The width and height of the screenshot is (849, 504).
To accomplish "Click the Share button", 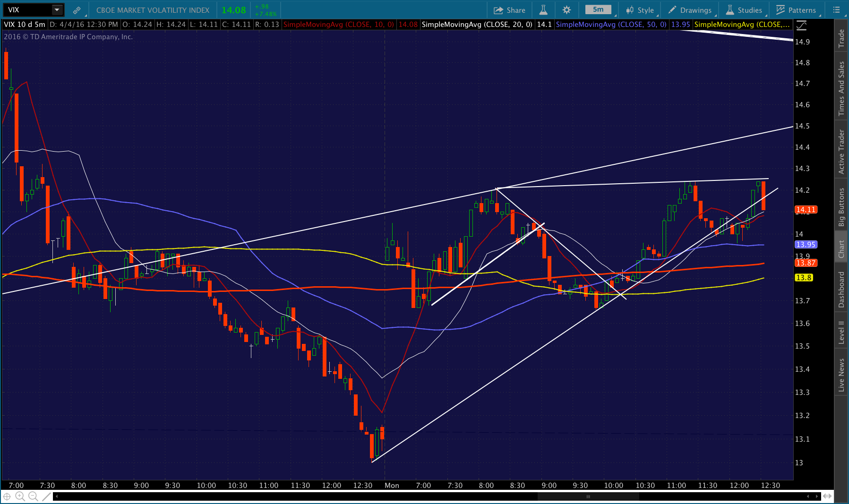I will tap(509, 10).
